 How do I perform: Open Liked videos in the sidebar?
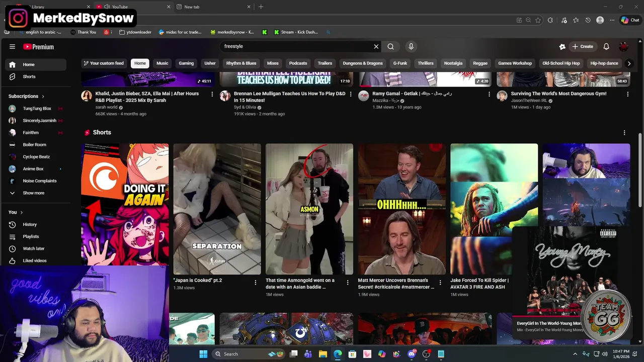(36, 260)
